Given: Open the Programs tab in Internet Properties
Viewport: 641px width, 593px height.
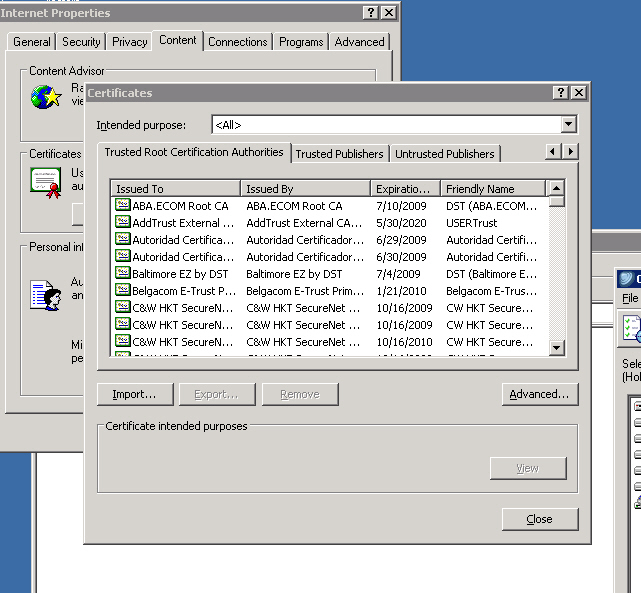Looking at the screenshot, I should [x=301, y=42].
